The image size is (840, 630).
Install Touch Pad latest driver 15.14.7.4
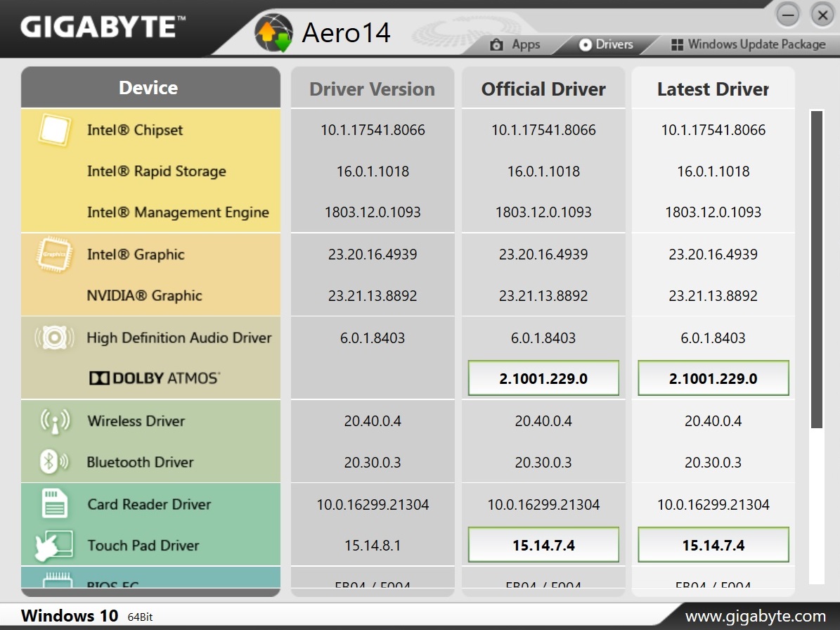click(x=713, y=546)
